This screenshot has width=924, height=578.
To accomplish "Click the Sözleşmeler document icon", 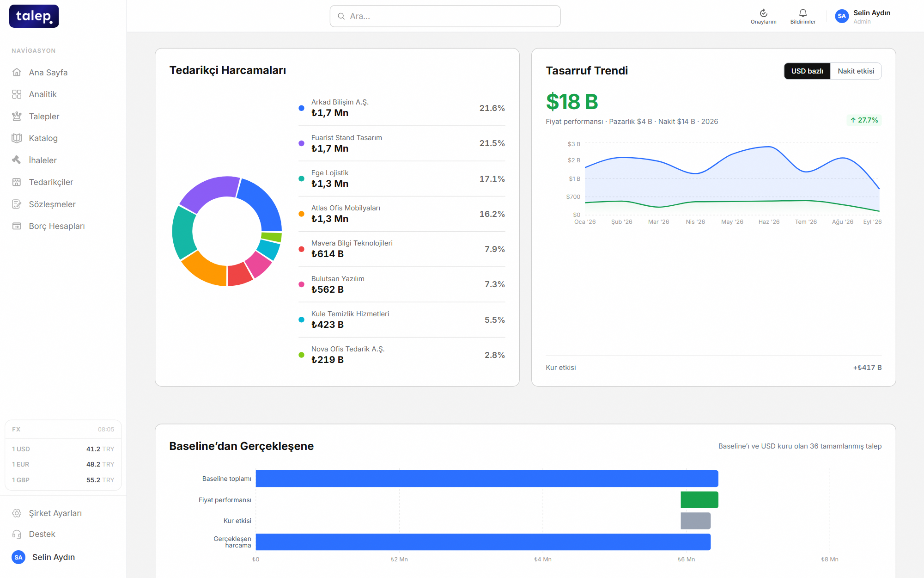I will pos(17,204).
